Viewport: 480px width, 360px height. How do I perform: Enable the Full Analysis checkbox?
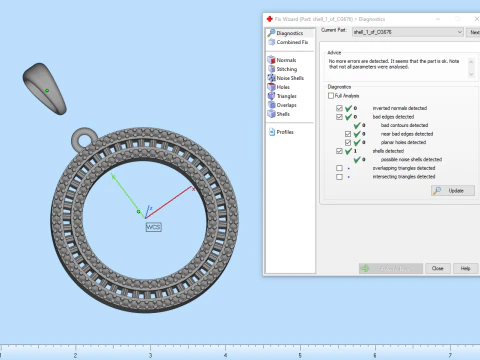click(331, 96)
